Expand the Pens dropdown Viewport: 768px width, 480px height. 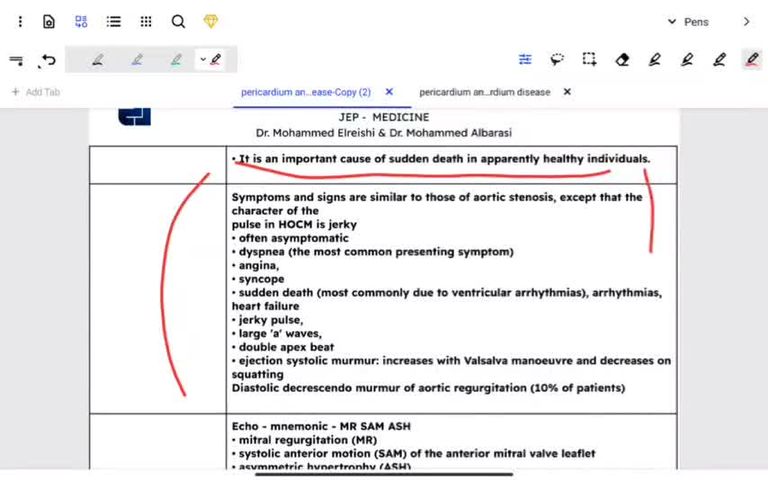coord(689,22)
